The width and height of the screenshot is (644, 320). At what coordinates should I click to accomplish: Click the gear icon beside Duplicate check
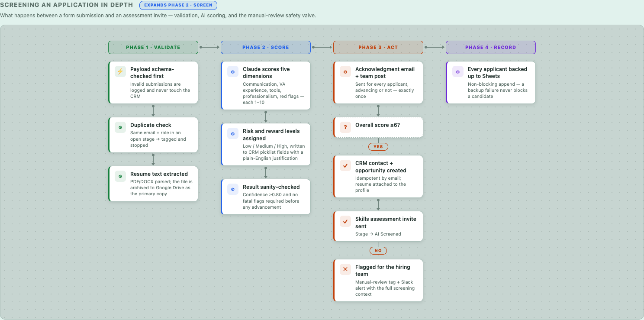120,128
